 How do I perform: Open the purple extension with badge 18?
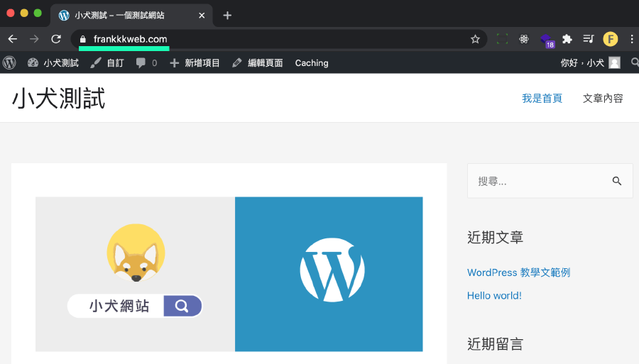[546, 40]
